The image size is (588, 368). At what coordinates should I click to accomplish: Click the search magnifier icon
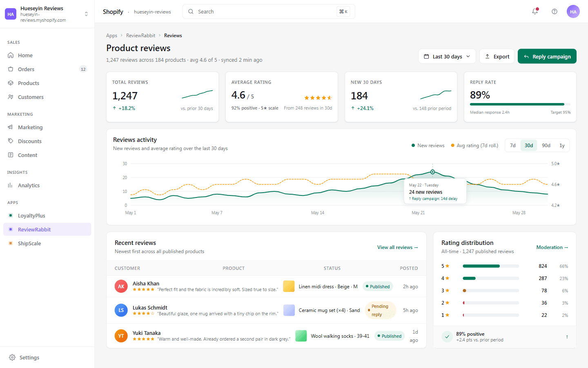point(191,11)
